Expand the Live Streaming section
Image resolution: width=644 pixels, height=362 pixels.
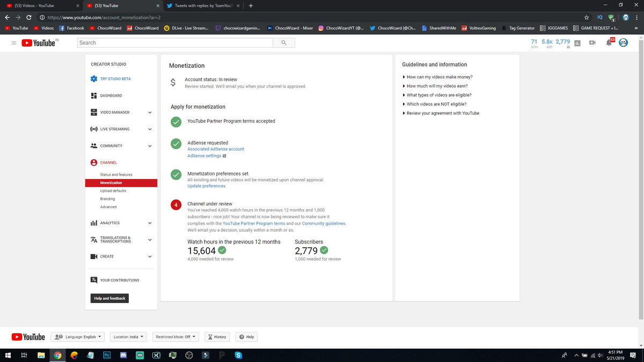pyautogui.click(x=150, y=129)
